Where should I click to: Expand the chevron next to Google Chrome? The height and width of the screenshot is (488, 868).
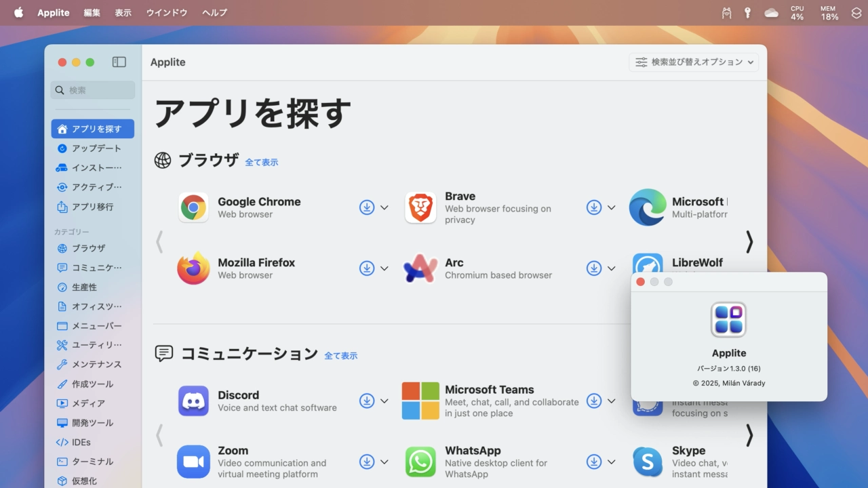(384, 207)
